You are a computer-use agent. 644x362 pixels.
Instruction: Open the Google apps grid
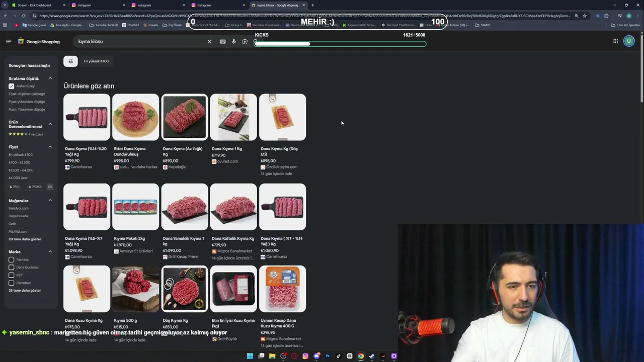[615, 41]
